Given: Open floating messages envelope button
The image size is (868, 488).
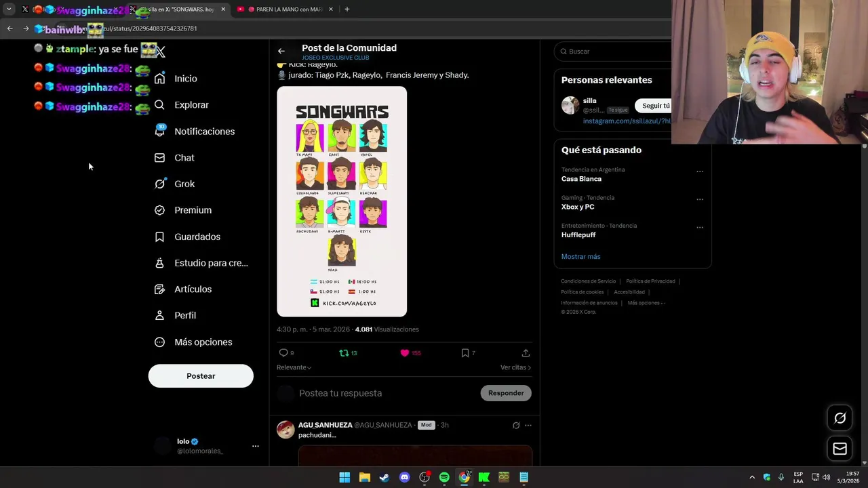Looking at the screenshot, I should (x=840, y=449).
